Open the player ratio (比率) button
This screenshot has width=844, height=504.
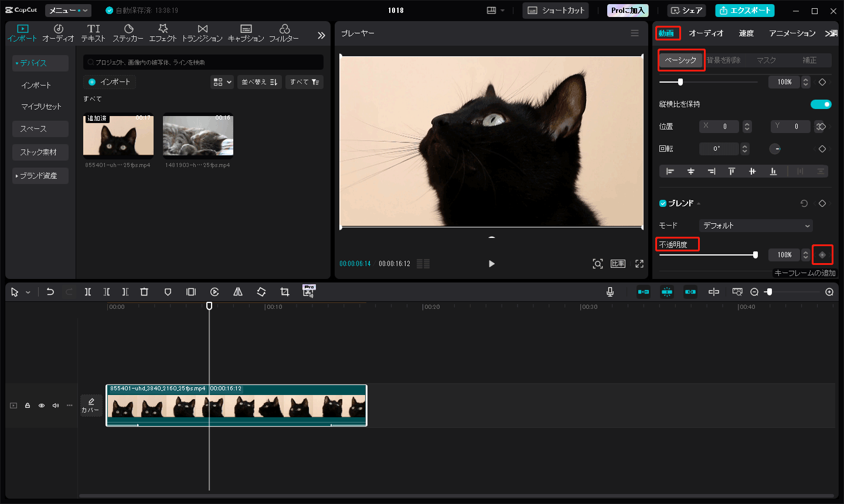[x=618, y=264]
